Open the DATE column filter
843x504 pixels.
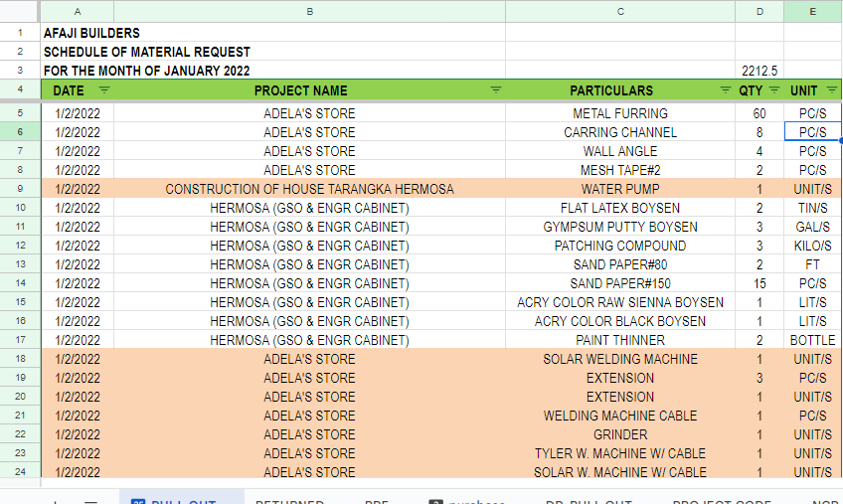click(x=103, y=90)
